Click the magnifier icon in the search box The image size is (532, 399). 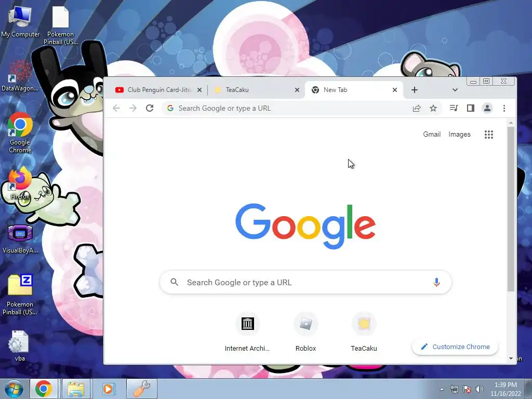point(175,282)
